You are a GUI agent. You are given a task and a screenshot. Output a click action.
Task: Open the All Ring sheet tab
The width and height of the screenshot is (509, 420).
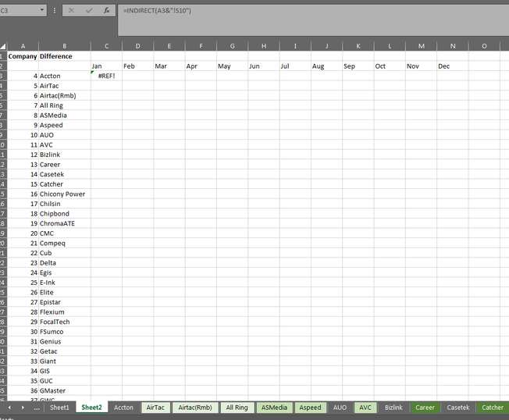pos(237,408)
